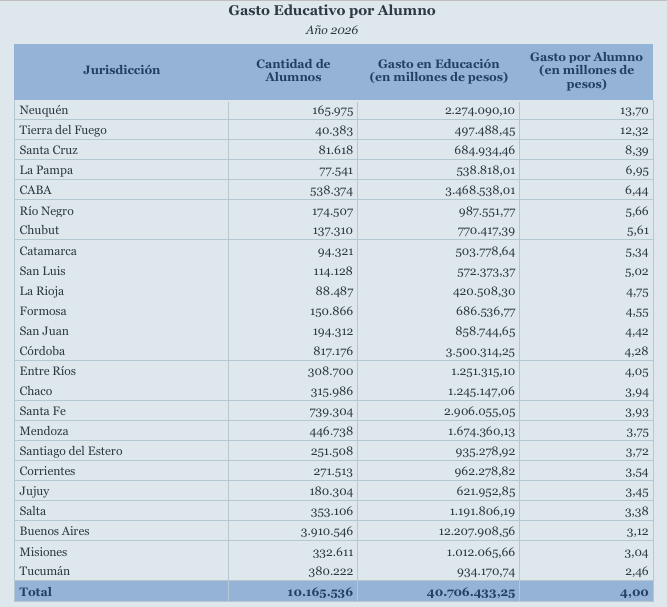667x607 pixels.
Task: Select the 'Jujuy' row label
Action: coord(34,491)
